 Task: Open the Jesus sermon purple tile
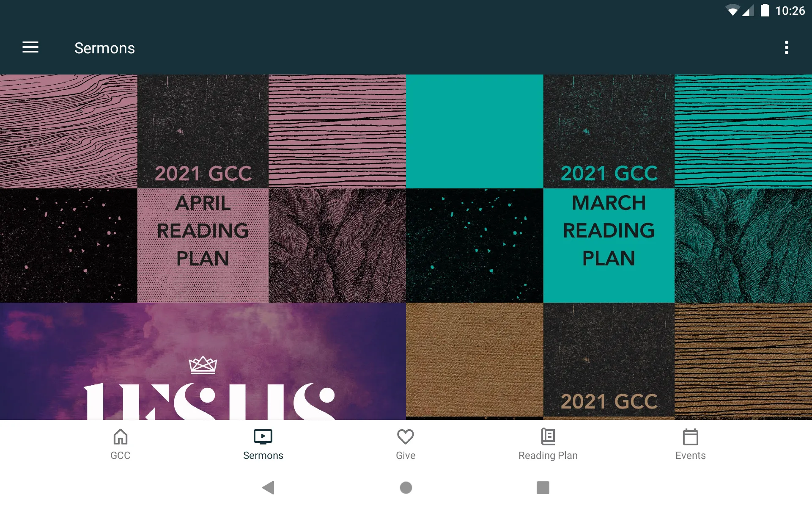pyautogui.click(x=202, y=361)
